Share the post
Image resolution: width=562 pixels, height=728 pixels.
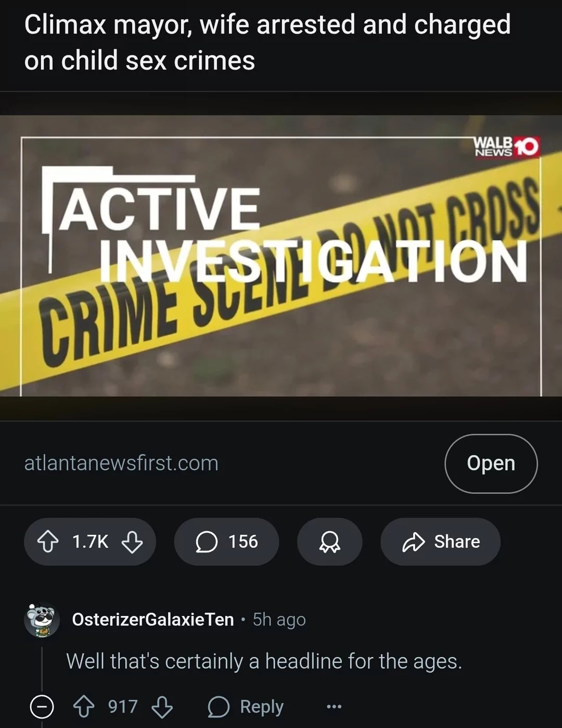click(x=440, y=542)
